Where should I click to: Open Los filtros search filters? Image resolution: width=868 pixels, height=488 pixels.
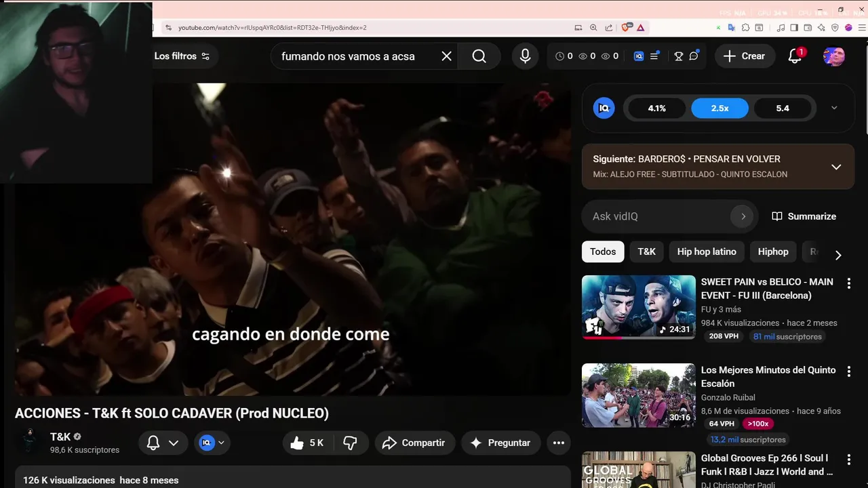point(182,56)
